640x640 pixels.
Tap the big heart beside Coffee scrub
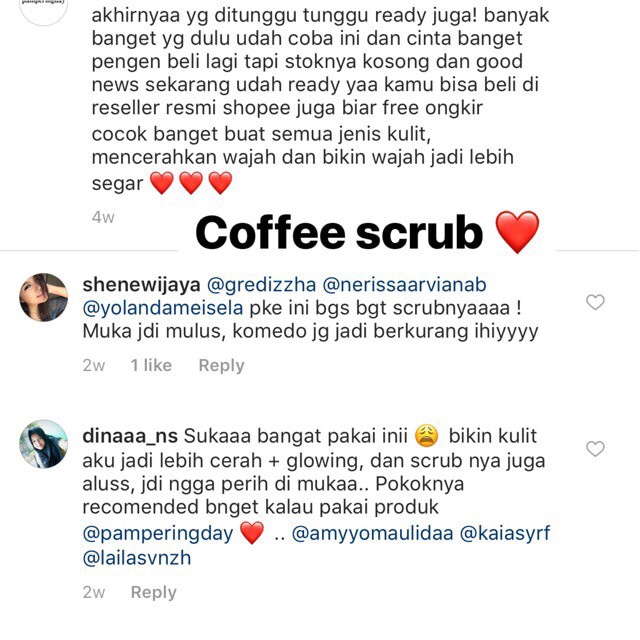(517, 232)
